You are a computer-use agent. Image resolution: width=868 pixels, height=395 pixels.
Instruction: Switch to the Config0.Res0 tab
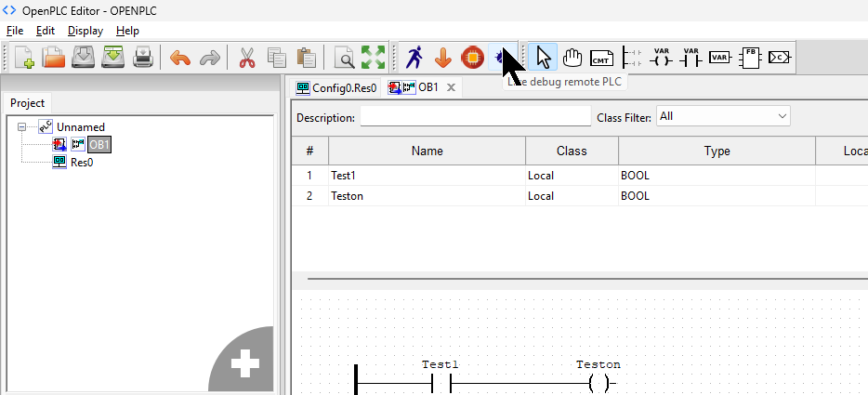click(336, 87)
